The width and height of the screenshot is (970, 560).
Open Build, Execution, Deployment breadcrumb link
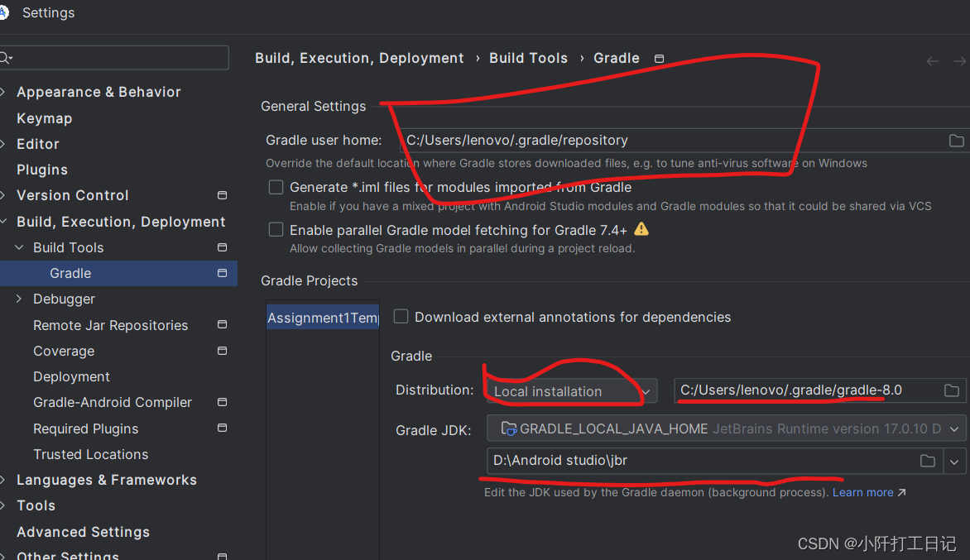[359, 58]
